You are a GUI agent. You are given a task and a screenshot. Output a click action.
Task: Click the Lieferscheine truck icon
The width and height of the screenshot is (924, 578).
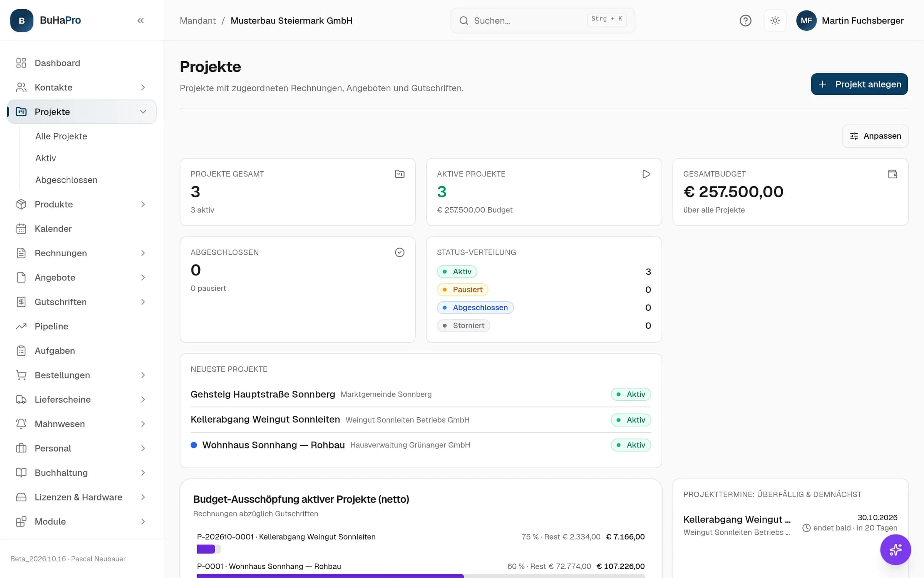click(21, 400)
